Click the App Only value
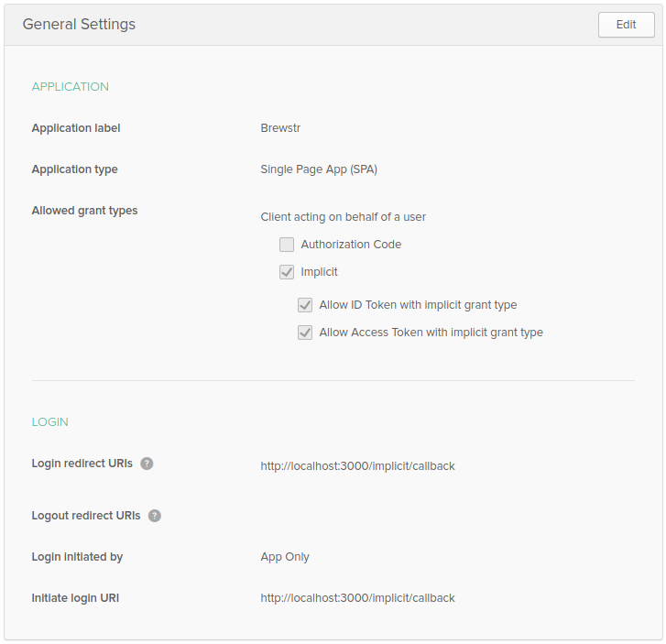This screenshot has width=666, height=644. 285,557
